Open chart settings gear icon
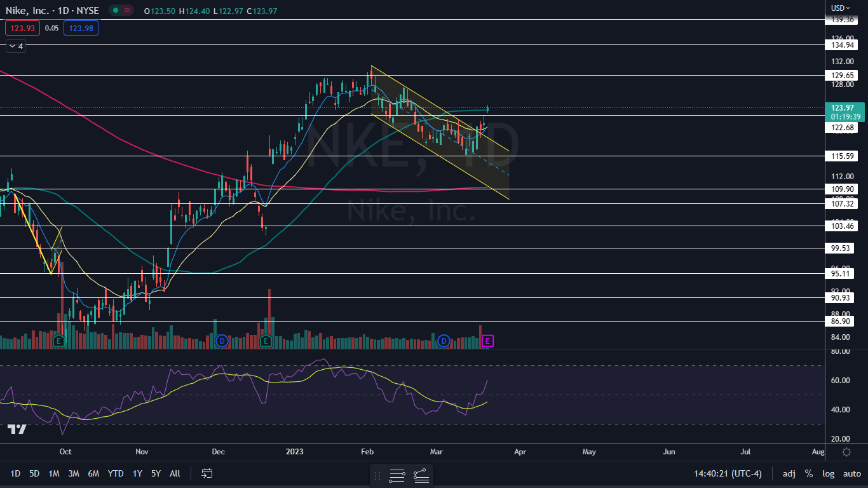The width and height of the screenshot is (868, 488). click(846, 452)
